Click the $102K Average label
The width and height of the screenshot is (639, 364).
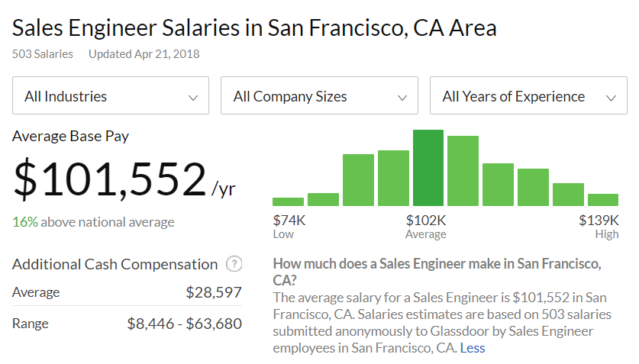coord(425,227)
